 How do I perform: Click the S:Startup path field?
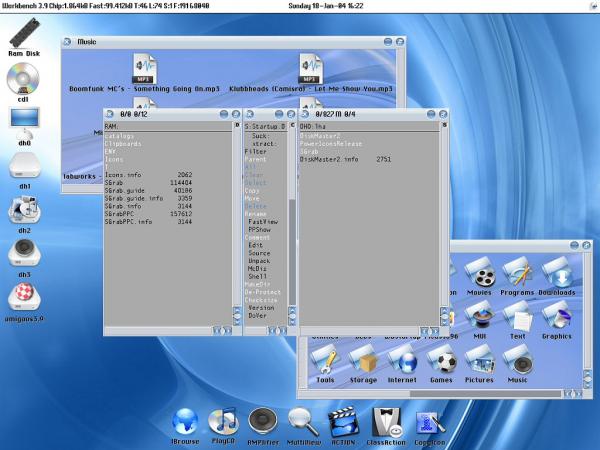click(266, 126)
